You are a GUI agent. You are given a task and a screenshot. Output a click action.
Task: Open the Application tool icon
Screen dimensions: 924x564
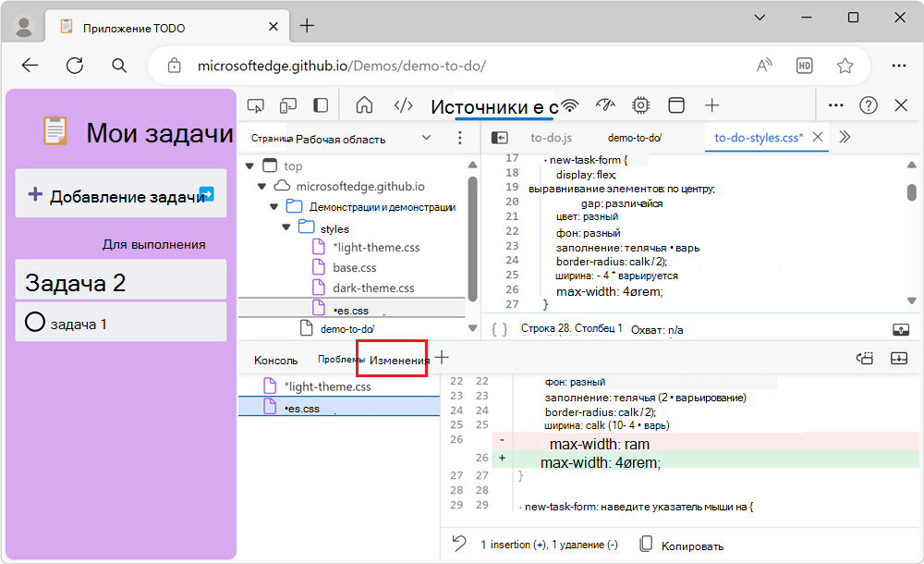click(x=676, y=105)
